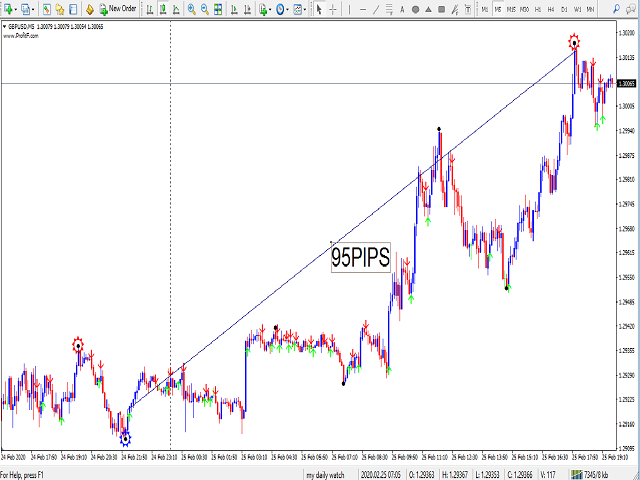Image resolution: width=640 pixels, height=480 pixels.
Task: Click the status bar low price L: 1.29353
Action: coord(489,475)
